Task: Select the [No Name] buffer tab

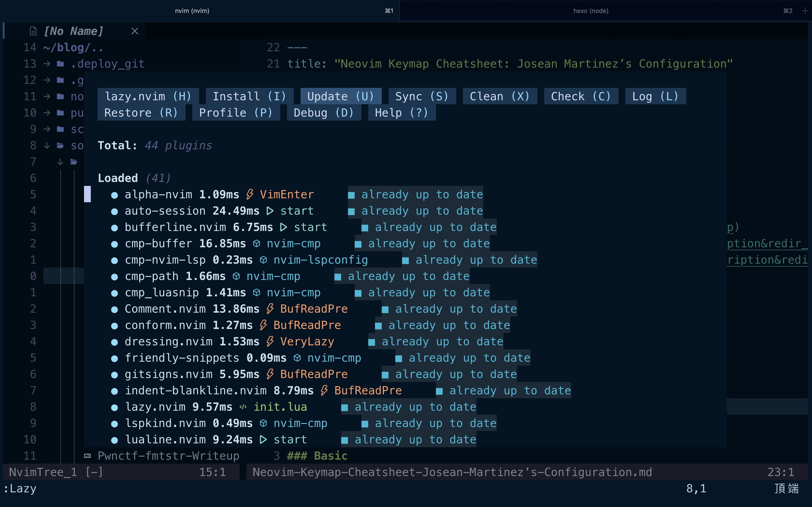Action: [x=74, y=31]
